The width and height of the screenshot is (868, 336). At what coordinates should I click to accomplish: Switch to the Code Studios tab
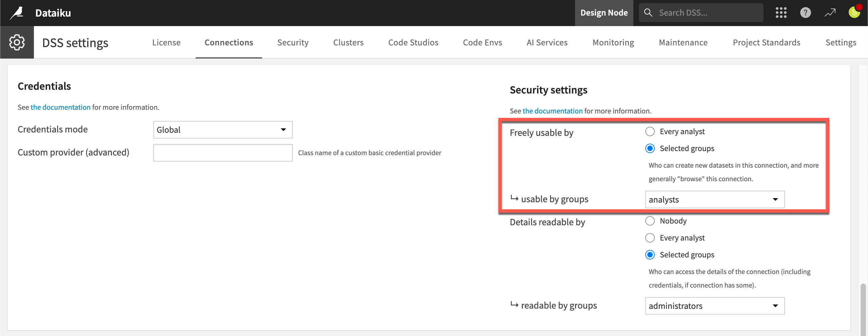[413, 42]
